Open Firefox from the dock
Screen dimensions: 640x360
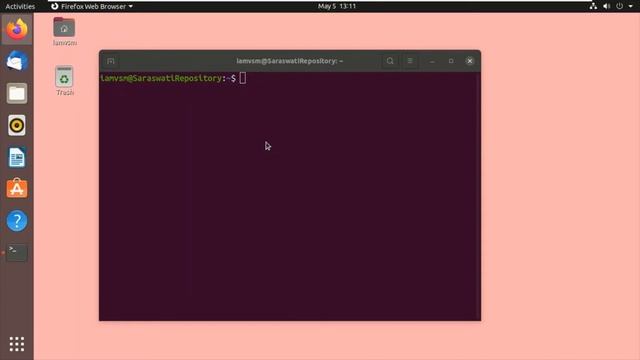[17, 29]
